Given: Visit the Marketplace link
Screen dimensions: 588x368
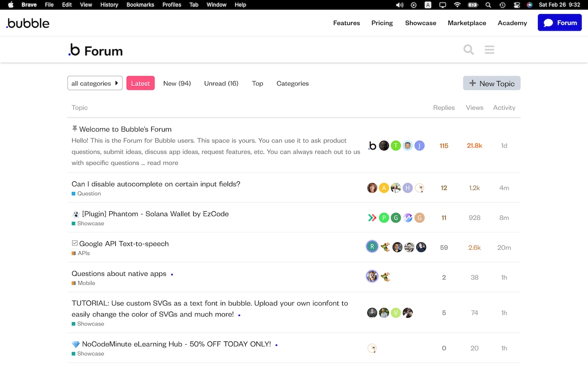Looking at the screenshot, I should 467,23.
